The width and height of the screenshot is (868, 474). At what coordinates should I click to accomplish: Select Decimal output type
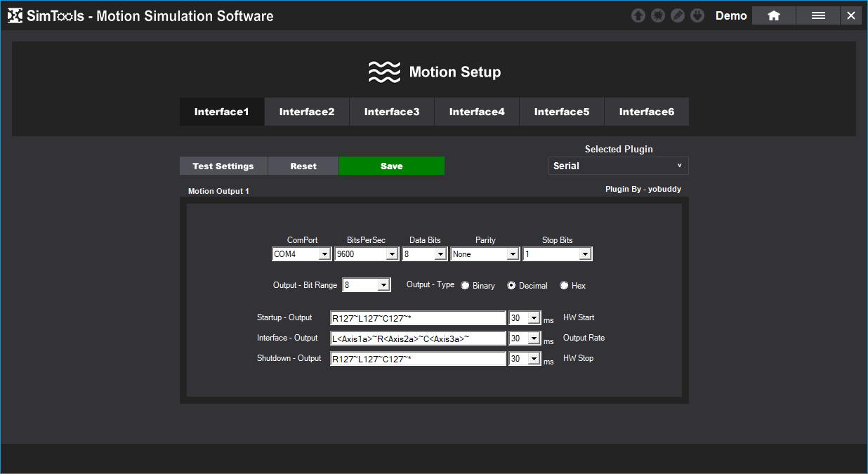pyautogui.click(x=511, y=286)
